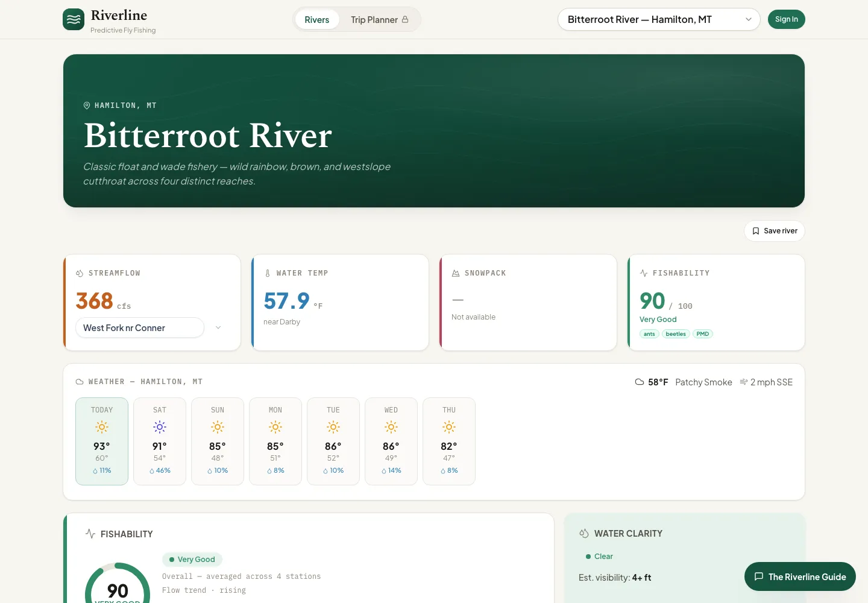Click the Snowpack mountain icon
The width and height of the screenshot is (868, 603).
[x=456, y=273]
